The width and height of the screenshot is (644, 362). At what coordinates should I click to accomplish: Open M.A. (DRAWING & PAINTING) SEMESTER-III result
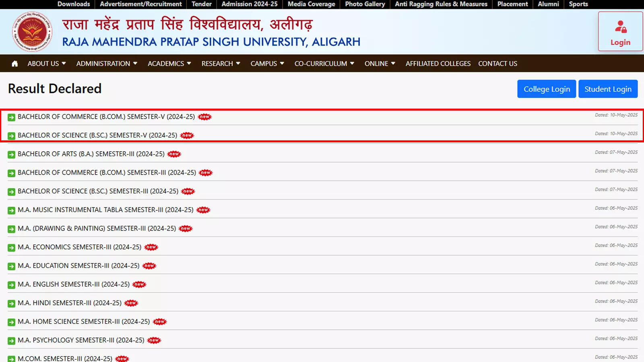97,228
